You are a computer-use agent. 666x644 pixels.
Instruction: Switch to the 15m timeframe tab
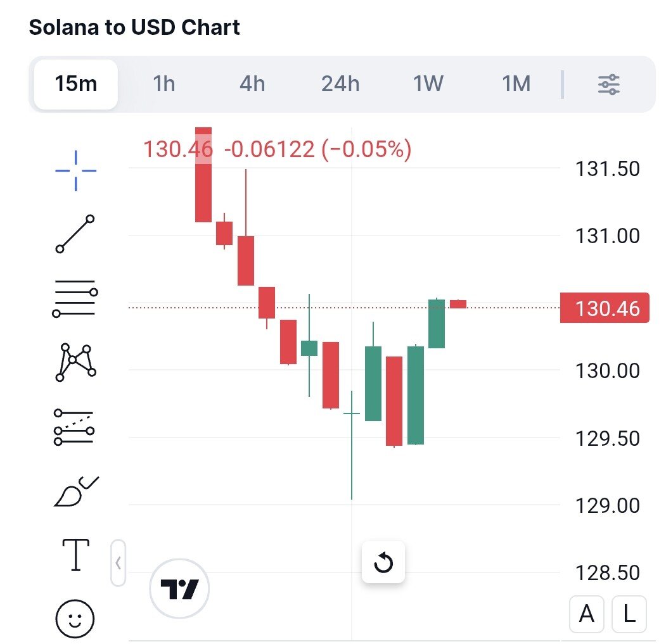(x=76, y=84)
